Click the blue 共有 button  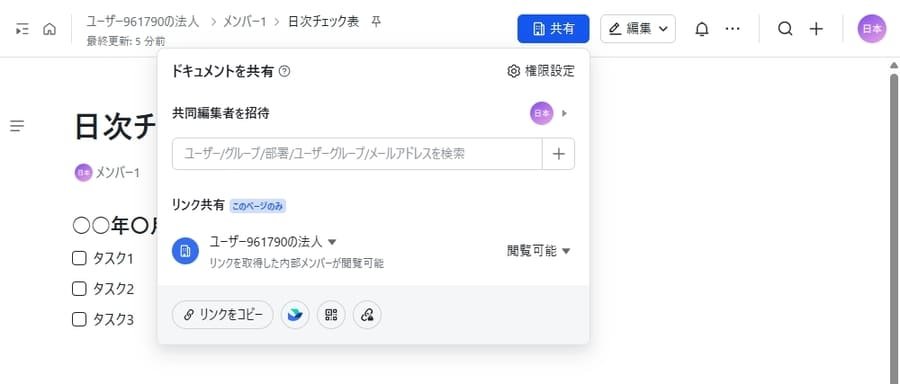click(x=553, y=29)
